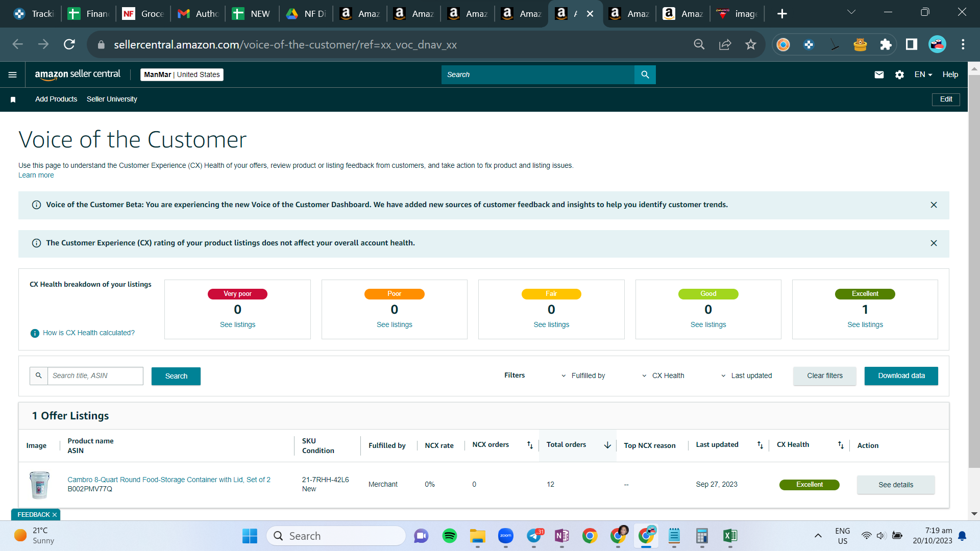Open Seller University link
The image size is (980, 551).
(x=112, y=99)
